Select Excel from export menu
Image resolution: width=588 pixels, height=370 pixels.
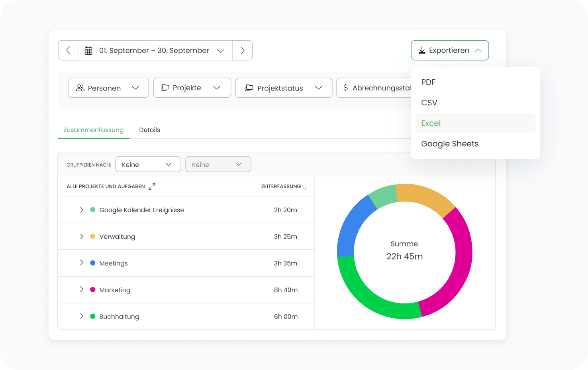click(x=431, y=123)
